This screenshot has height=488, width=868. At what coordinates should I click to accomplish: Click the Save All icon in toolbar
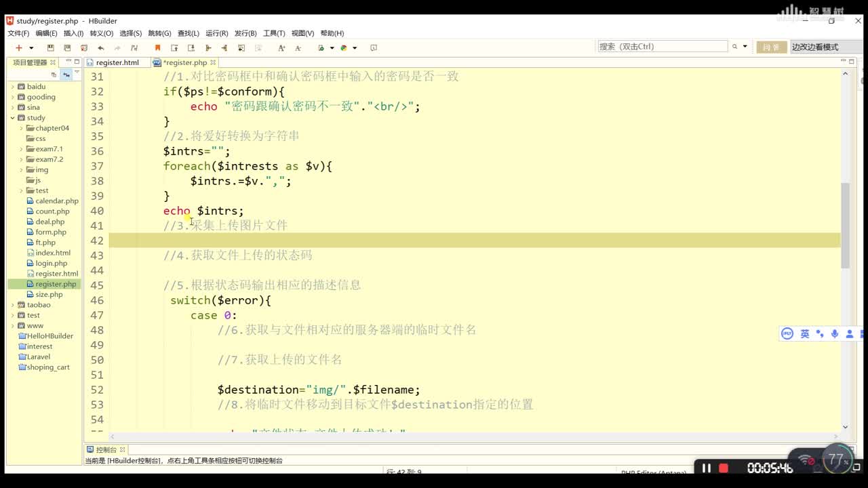coord(84,47)
